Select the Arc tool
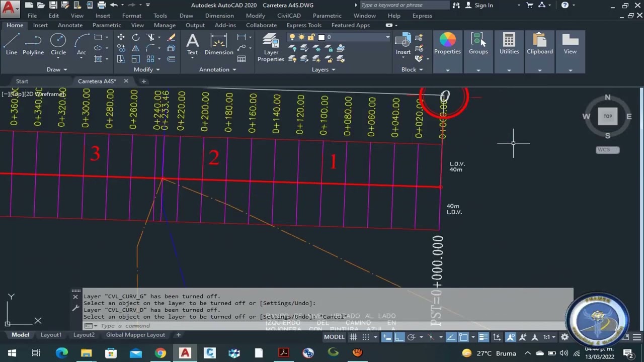Screen dimensions: 644x362 [x=82, y=43]
